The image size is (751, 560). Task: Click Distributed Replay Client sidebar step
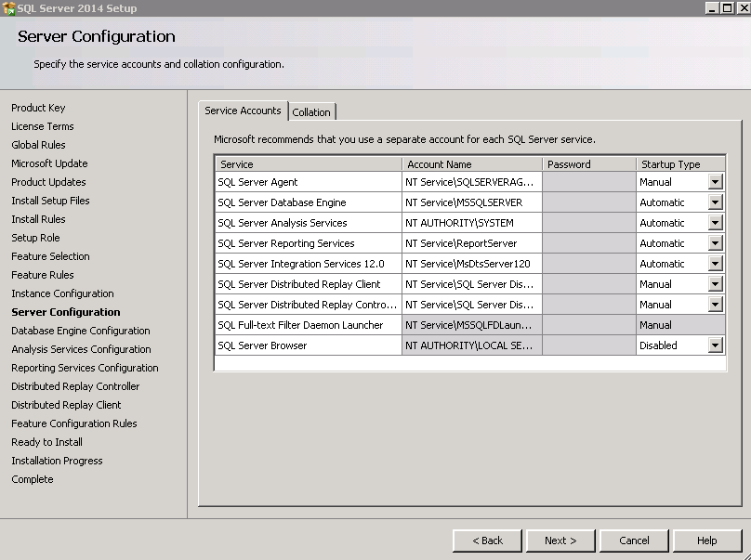(66, 405)
